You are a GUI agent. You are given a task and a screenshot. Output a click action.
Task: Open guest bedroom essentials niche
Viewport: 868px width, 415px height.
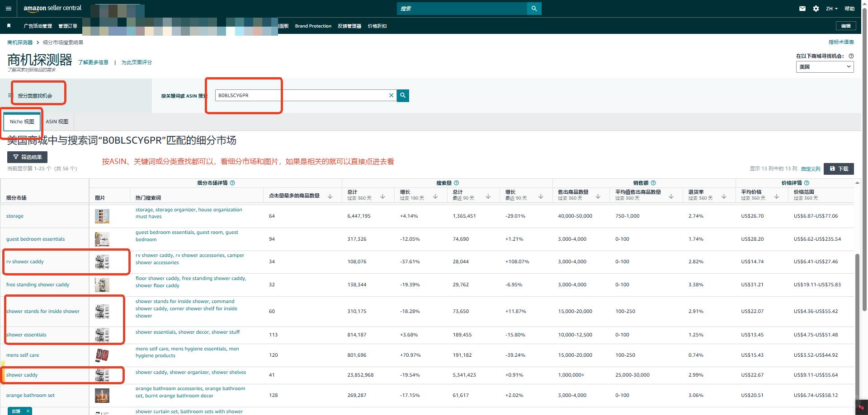pos(35,239)
